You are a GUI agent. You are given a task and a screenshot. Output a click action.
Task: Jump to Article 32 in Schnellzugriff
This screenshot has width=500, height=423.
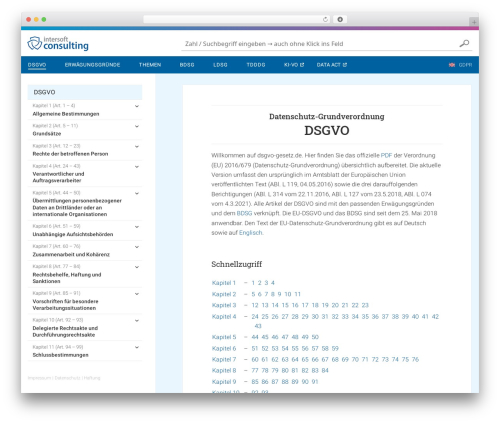click(335, 317)
